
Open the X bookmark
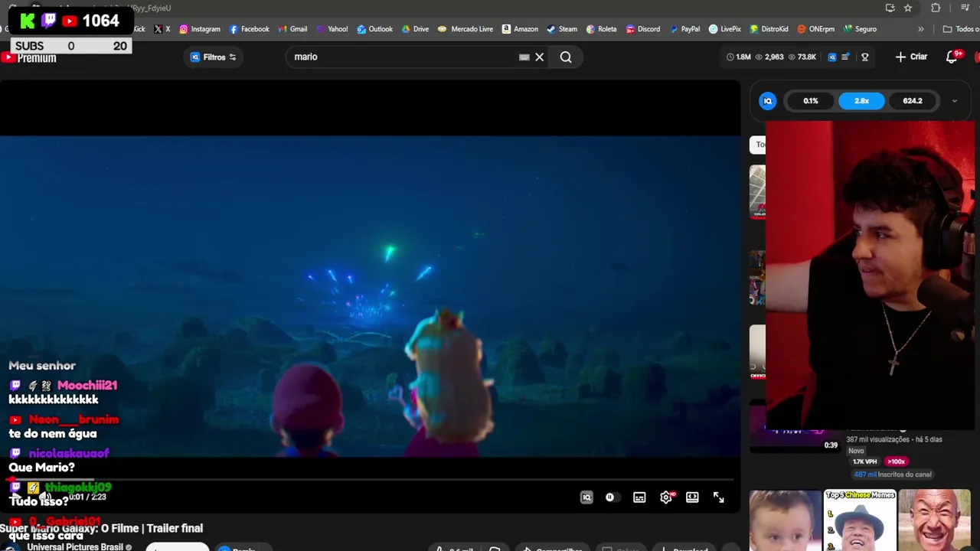pos(162,29)
